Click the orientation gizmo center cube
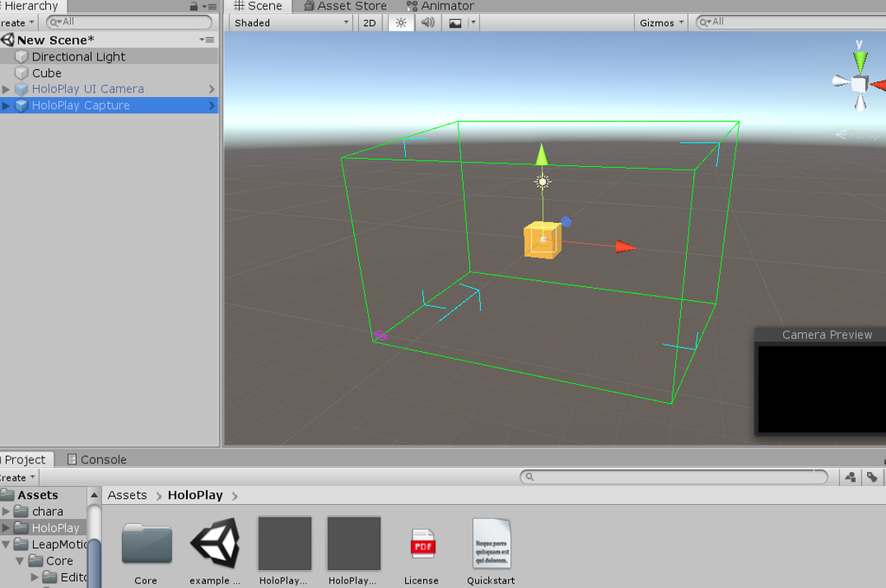This screenshot has height=588, width=886. tap(859, 84)
